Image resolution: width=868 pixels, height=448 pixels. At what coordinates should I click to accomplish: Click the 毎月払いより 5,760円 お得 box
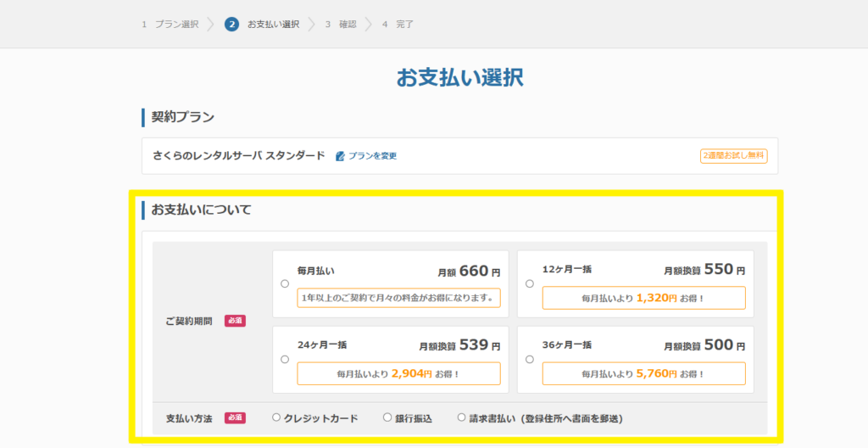tap(644, 373)
